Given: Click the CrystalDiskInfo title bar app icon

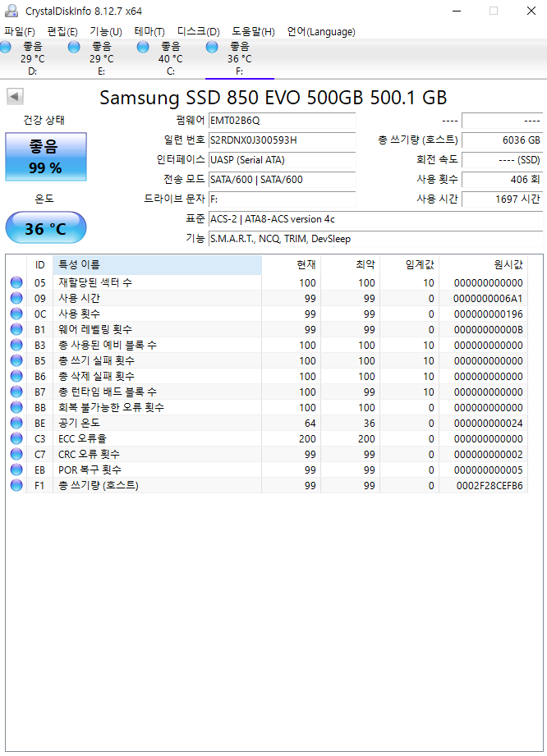Looking at the screenshot, I should [x=11, y=11].
